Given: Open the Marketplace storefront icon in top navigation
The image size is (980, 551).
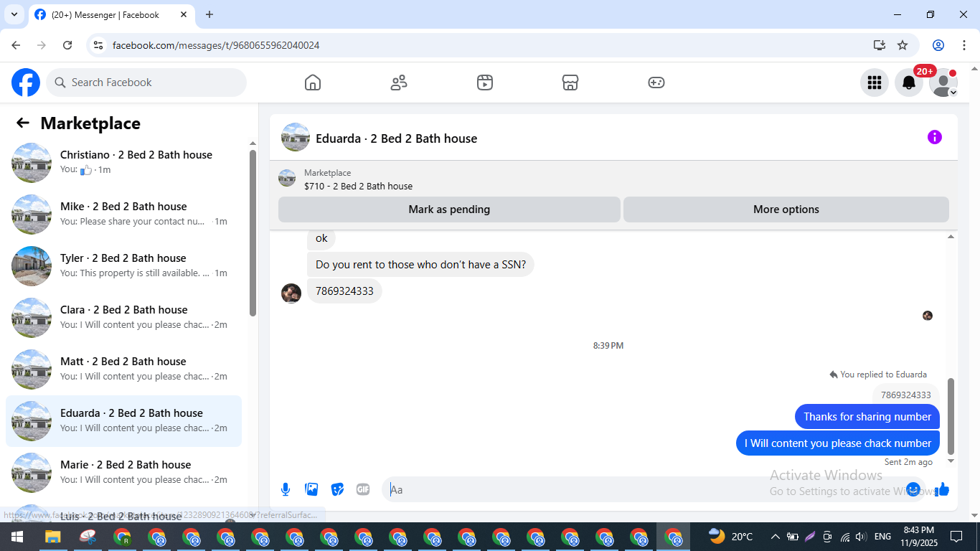Looking at the screenshot, I should tap(570, 83).
